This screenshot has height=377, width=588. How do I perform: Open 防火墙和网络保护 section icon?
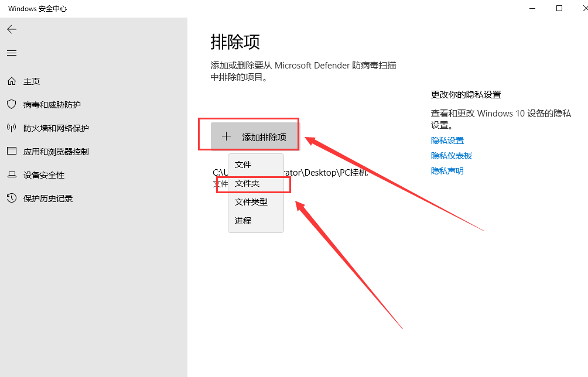pos(12,128)
